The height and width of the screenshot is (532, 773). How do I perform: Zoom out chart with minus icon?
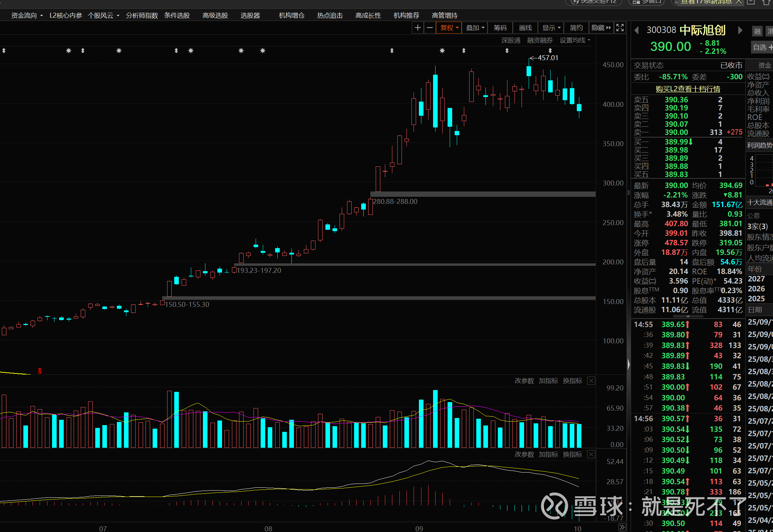point(430,28)
